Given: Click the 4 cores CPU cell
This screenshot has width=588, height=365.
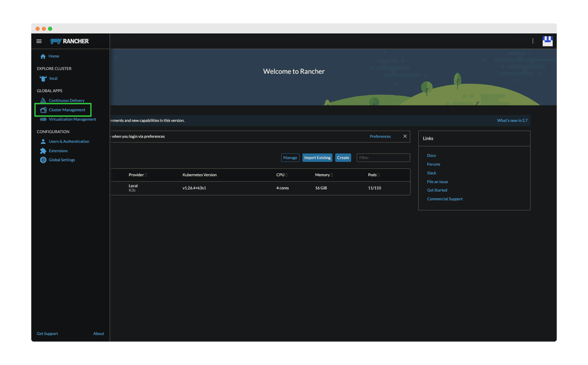Looking at the screenshot, I should 282,188.
